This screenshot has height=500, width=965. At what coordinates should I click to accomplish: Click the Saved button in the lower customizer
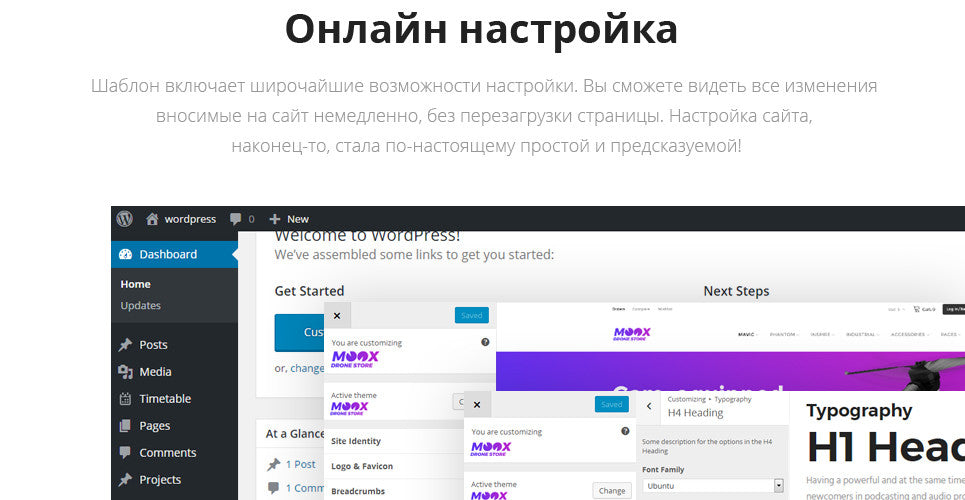612,405
